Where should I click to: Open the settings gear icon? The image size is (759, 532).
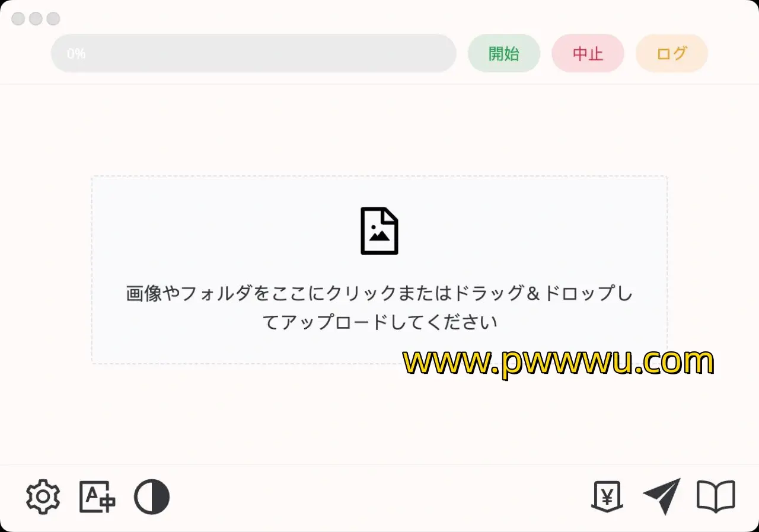point(43,498)
